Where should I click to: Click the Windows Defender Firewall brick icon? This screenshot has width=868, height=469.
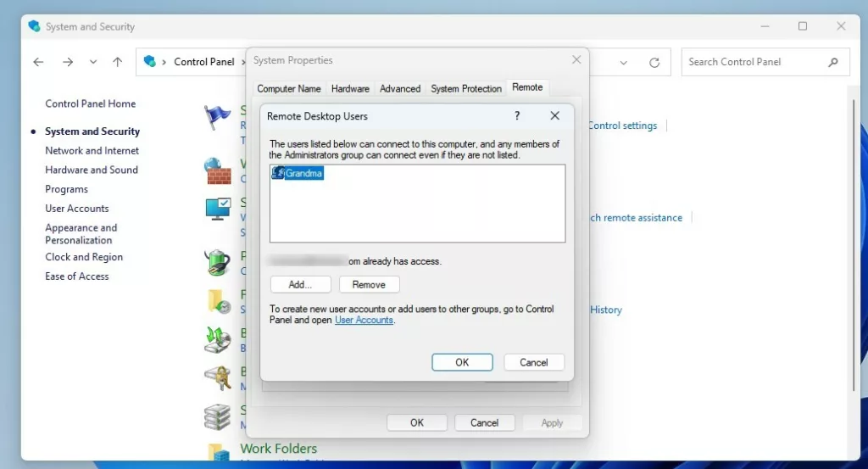(x=217, y=171)
